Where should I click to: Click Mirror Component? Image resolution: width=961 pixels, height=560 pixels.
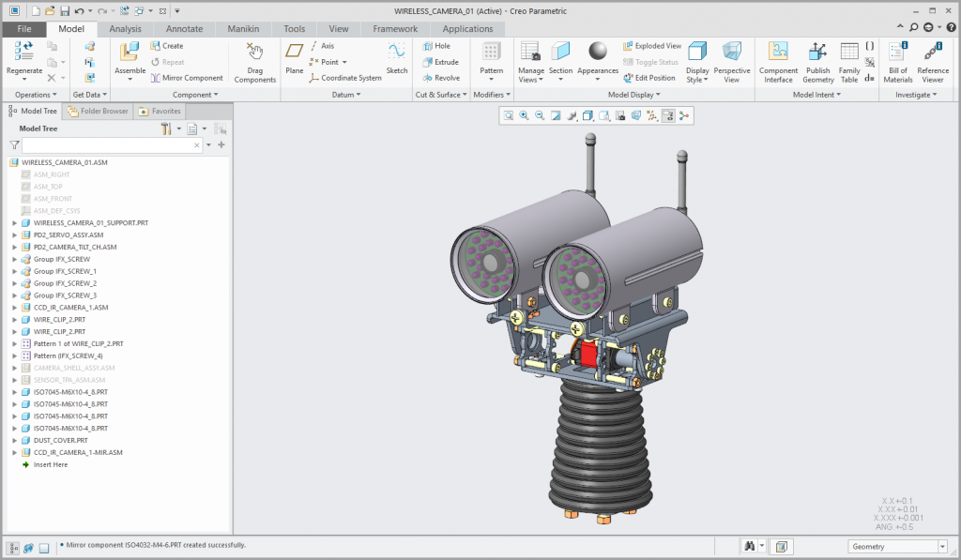click(x=187, y=78)
